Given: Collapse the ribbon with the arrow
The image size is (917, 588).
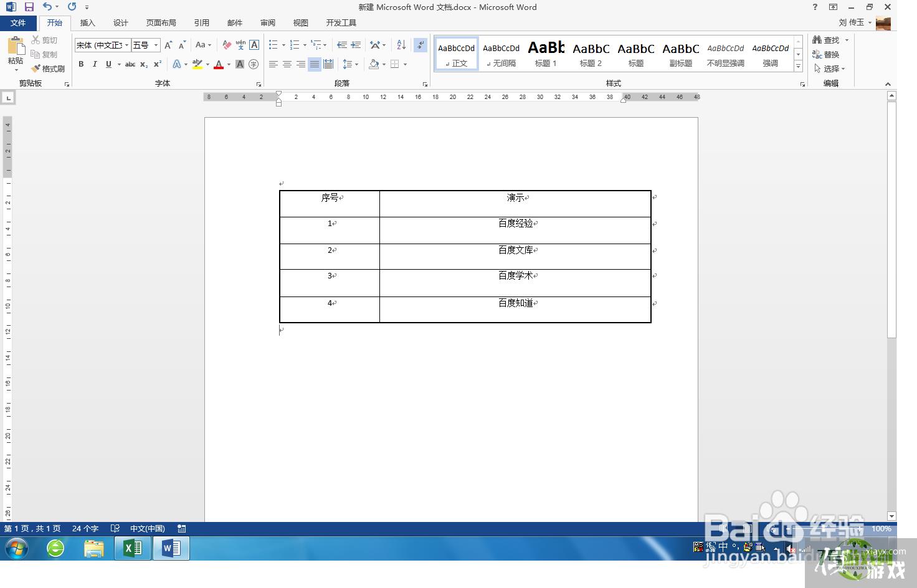Looking at the screenshot, I should click(x=888, y=84).
